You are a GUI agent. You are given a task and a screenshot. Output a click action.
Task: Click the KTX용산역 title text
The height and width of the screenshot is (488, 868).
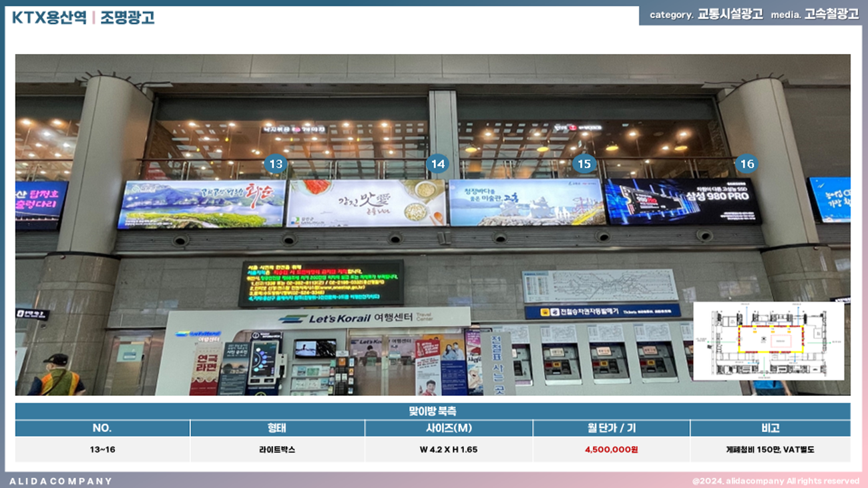[49, 18]
